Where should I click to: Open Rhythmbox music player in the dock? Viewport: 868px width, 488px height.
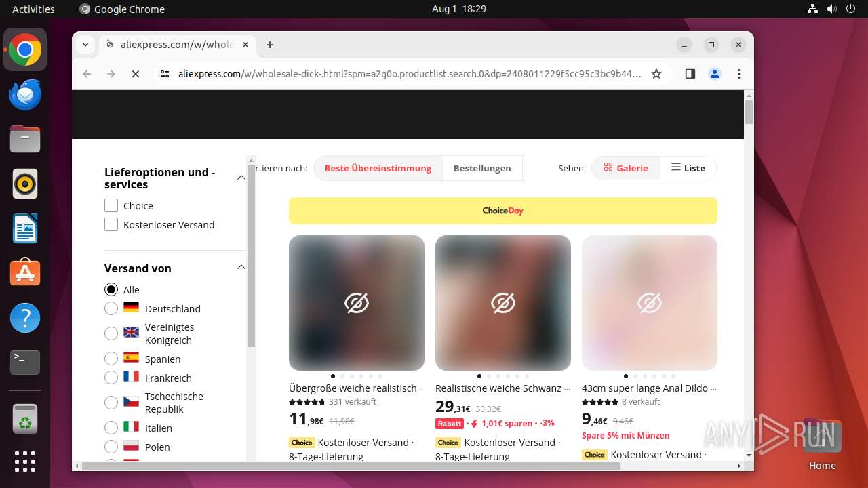pyautogui.click(x=25, y=184)
